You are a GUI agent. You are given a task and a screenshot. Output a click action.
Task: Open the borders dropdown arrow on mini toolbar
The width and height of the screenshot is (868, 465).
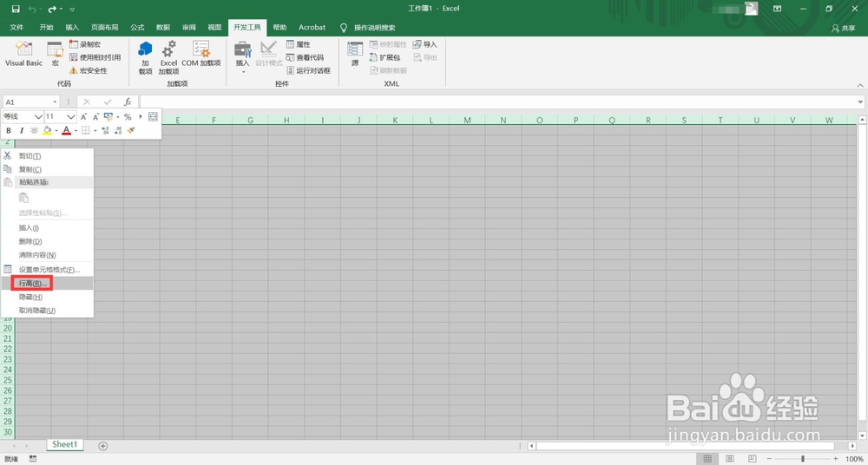click(x=95, y=131)
